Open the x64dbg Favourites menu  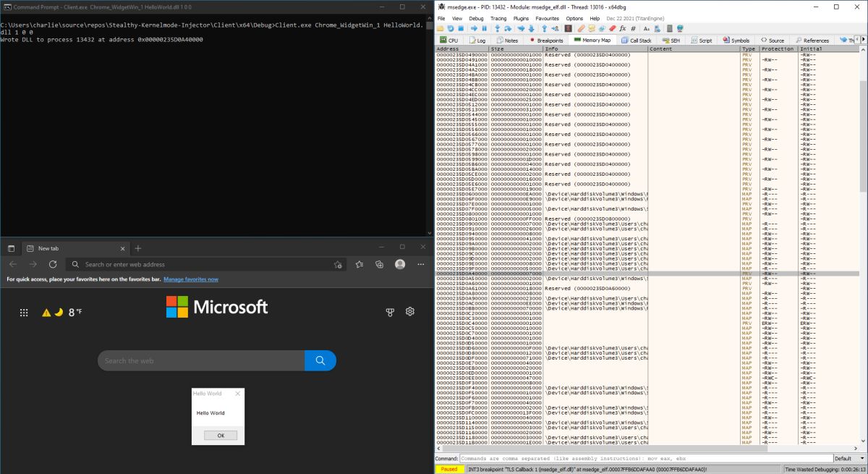coord(548,18)
